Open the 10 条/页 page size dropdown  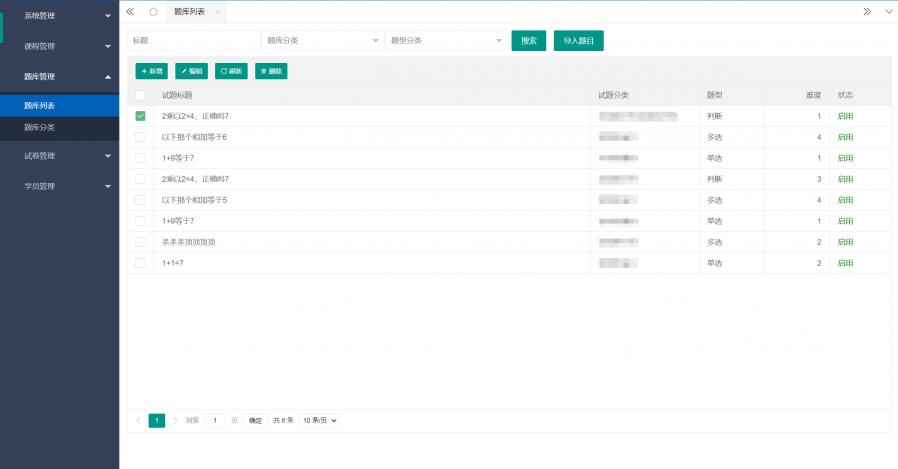pyautogui.click(x=320, y=421)
